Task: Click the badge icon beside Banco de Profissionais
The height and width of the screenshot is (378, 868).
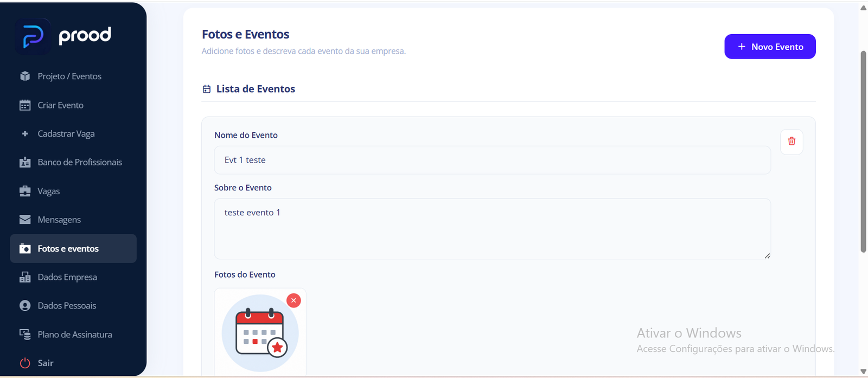Action: click(x=25, y=162)
